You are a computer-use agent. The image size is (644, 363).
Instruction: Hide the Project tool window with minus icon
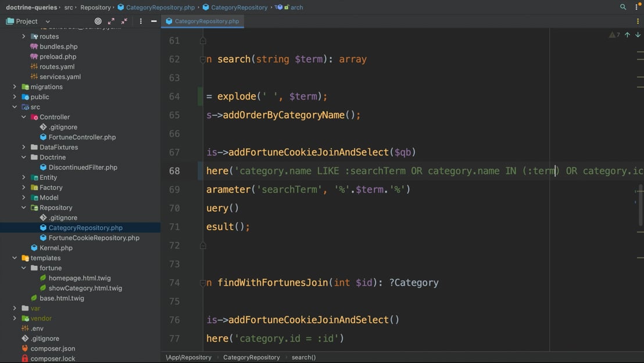pos(153,21)
